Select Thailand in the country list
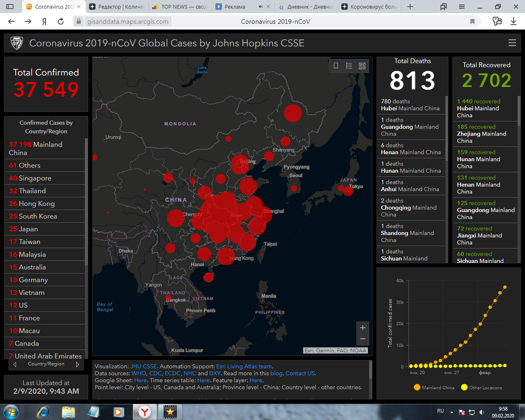This screenshot has height=420, width=525. click(x=45, y=191)
